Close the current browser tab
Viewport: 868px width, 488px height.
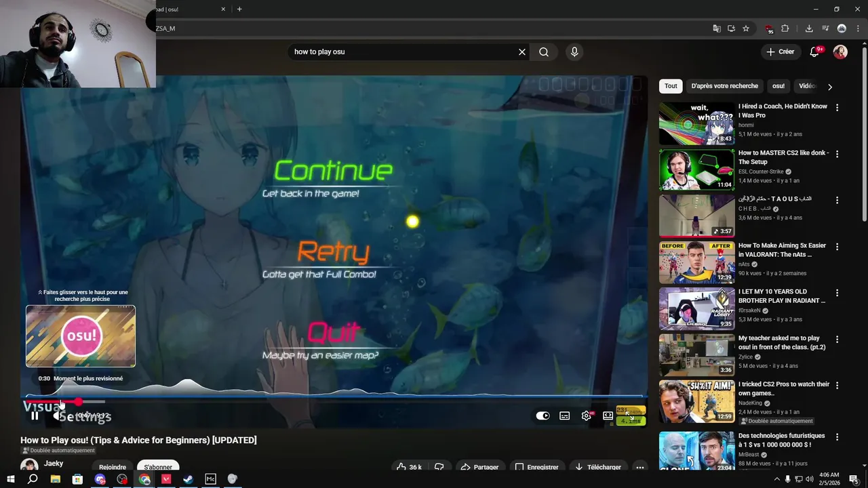click(x=223, y=9)
